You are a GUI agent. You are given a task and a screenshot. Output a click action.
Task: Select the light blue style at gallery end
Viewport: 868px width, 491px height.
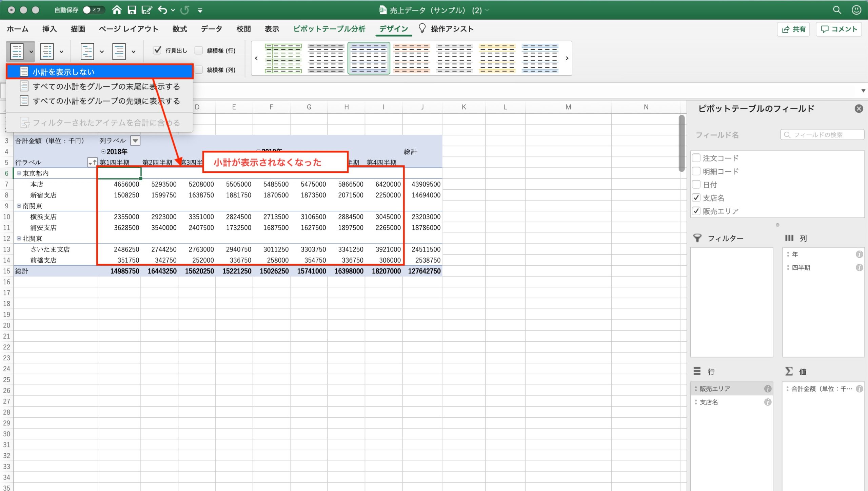(540, 58)
